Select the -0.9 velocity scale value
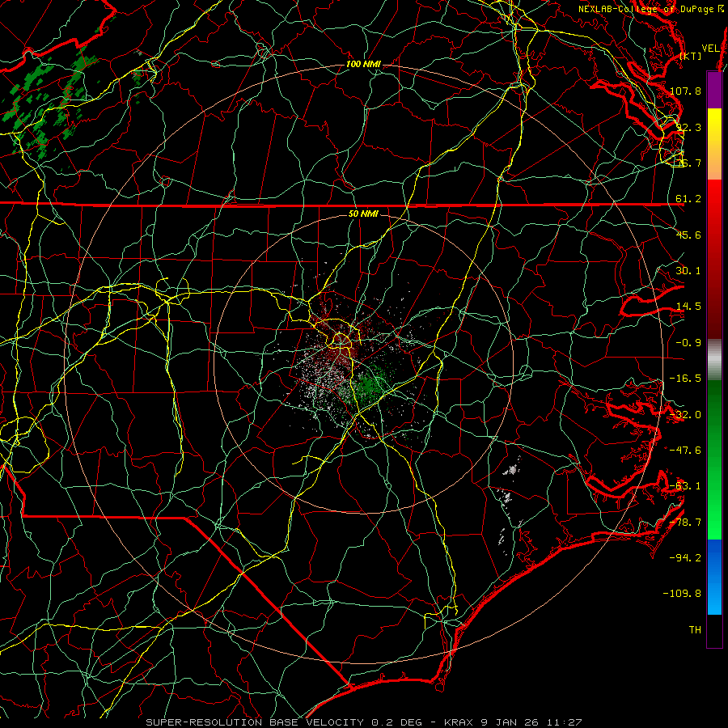The width and height of the screenshot is (728, 728). 688,343
